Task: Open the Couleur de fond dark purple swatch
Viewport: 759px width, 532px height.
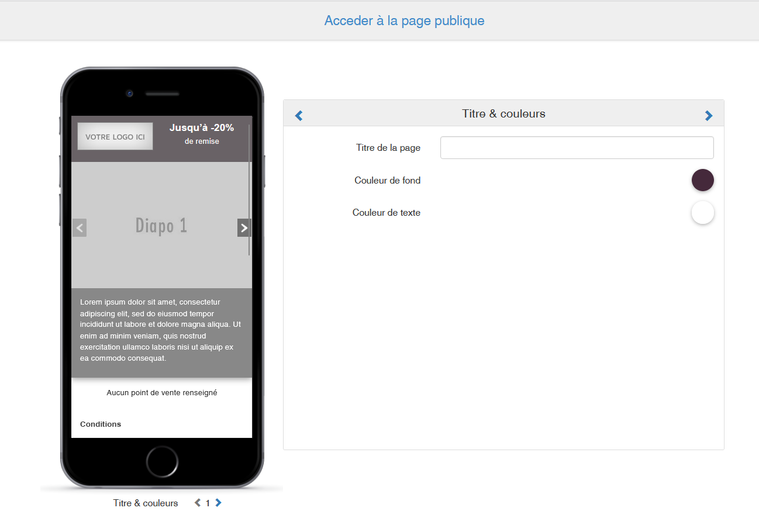Action: coord(702,180)
